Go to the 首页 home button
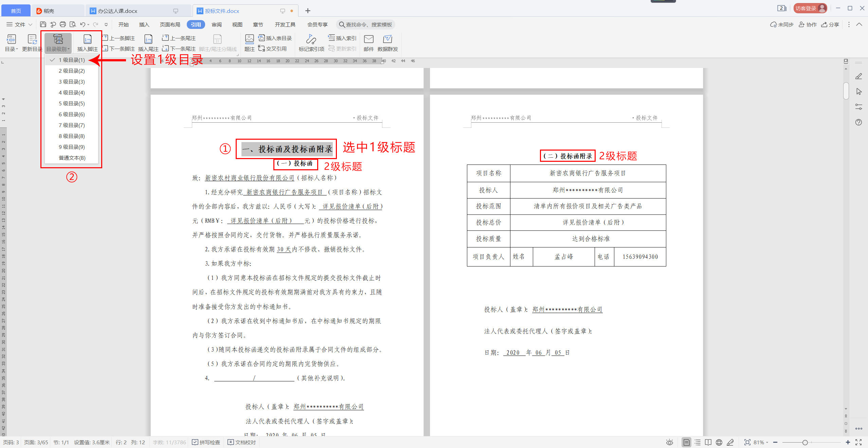The image size is (868, 448). [x=16, y=11]
